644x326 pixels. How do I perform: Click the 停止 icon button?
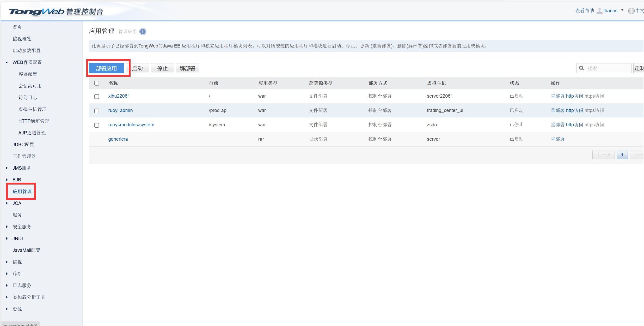(162, 68)
